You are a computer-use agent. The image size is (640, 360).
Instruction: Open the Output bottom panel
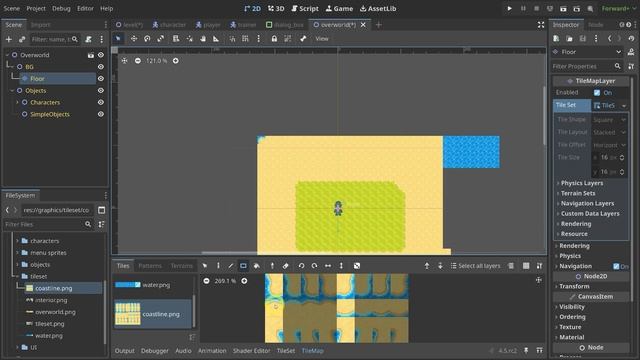click(124, 351)
